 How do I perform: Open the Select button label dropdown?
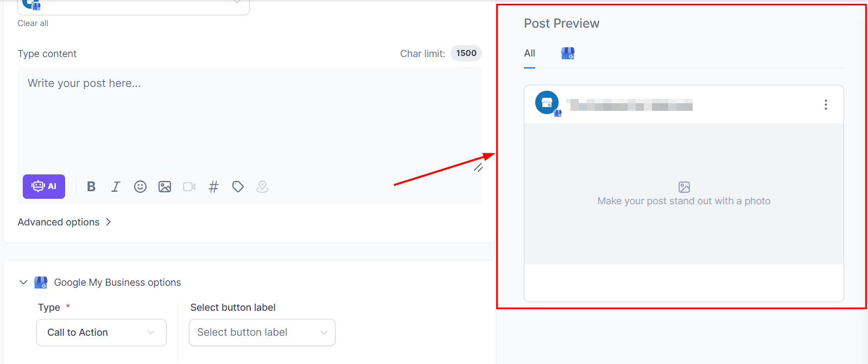(x=262, y=332)
